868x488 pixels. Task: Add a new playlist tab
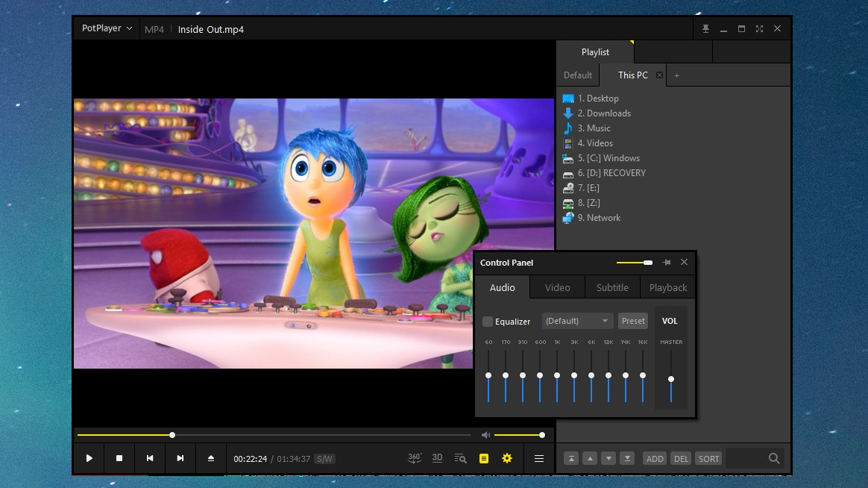coord(676,75)
